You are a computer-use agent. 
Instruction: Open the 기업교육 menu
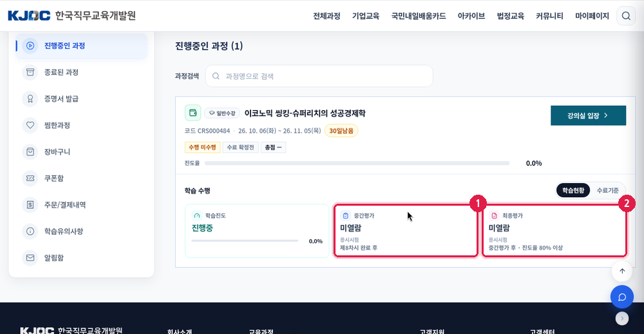[366, 16]
